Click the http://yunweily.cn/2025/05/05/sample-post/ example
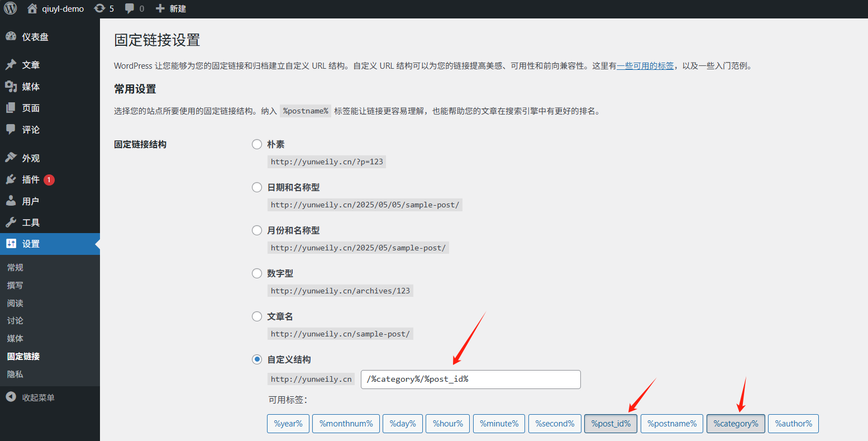 click(365, 205)
